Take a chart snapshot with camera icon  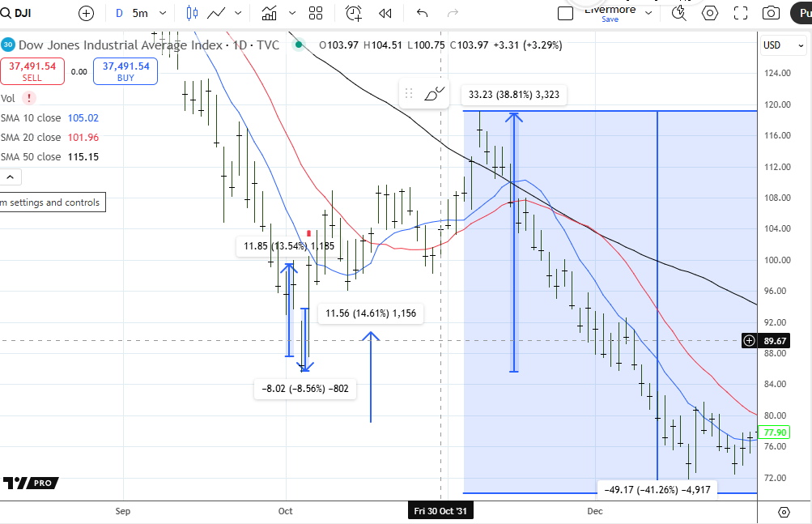click(771, 14)
